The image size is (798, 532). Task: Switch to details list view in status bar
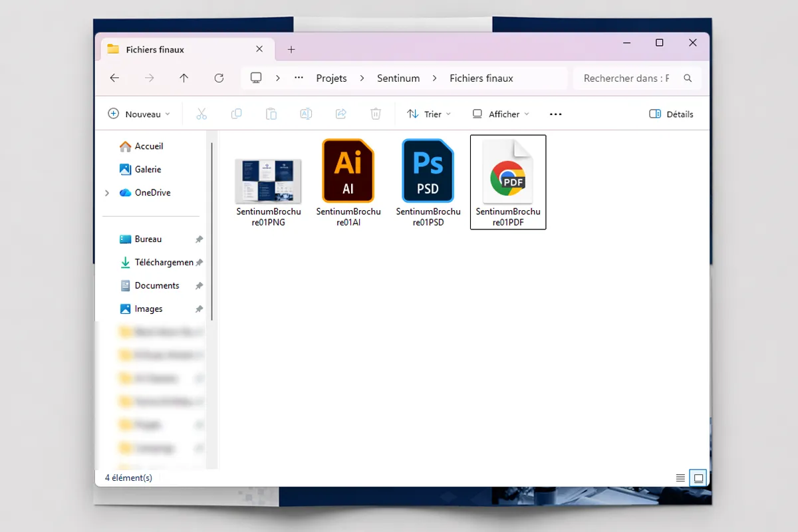tap(680, 477)
